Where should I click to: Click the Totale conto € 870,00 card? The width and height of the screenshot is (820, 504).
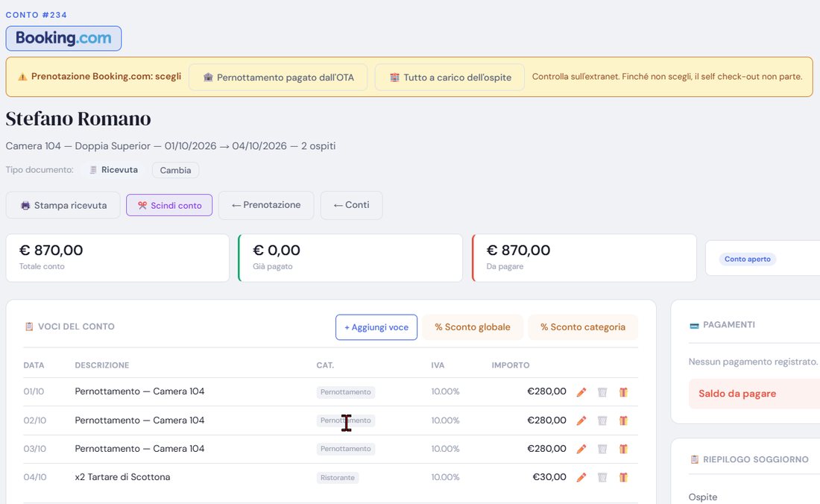click(118, 258)
